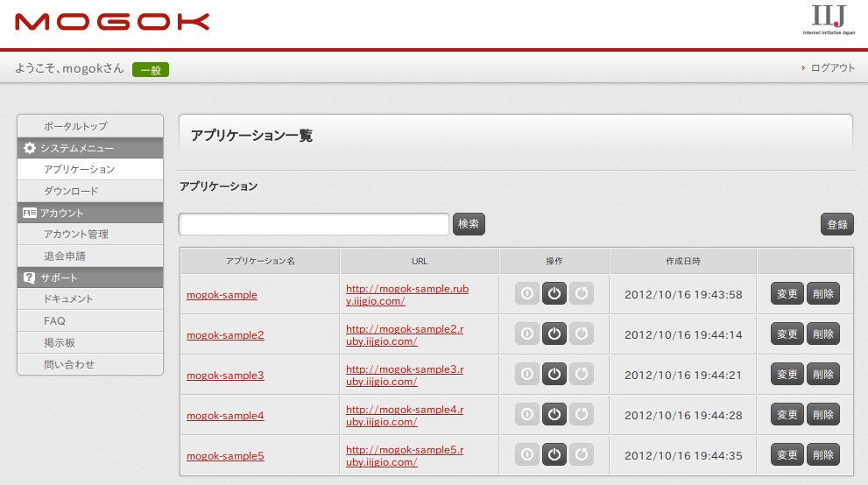Open URL http://mogok-sample4.ruby.iijgio.com/
The image size is (868, 485).
[405, 416]
